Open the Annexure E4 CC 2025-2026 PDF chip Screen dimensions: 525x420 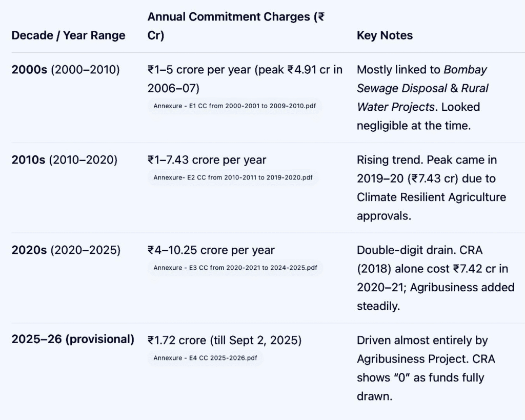pyautogui.click(x=205, y=358)
